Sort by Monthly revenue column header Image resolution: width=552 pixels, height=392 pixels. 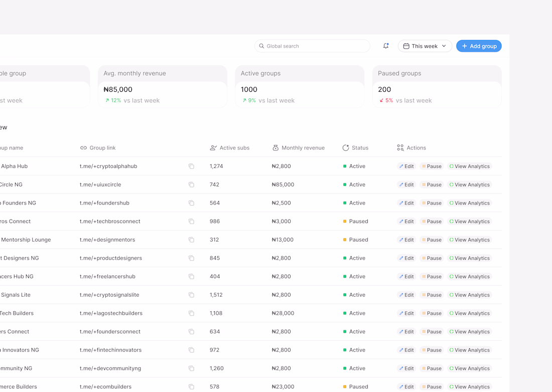tap(303, 148)
